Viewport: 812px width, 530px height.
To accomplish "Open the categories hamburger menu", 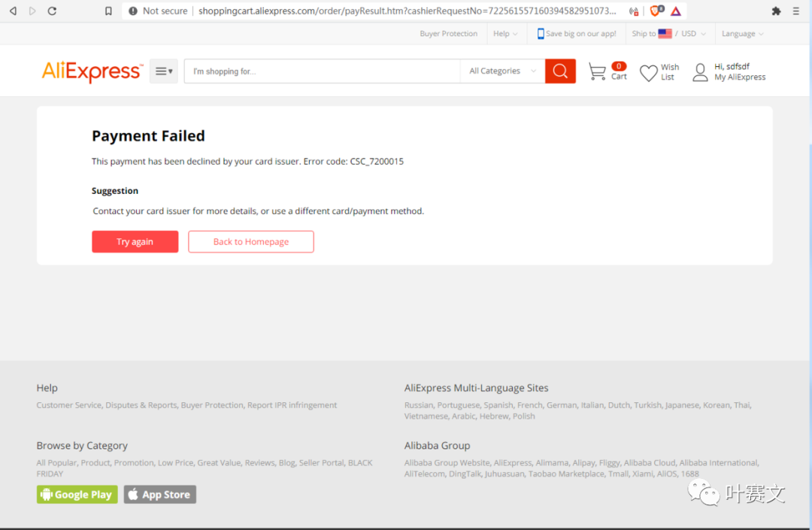I will [163, 71].
